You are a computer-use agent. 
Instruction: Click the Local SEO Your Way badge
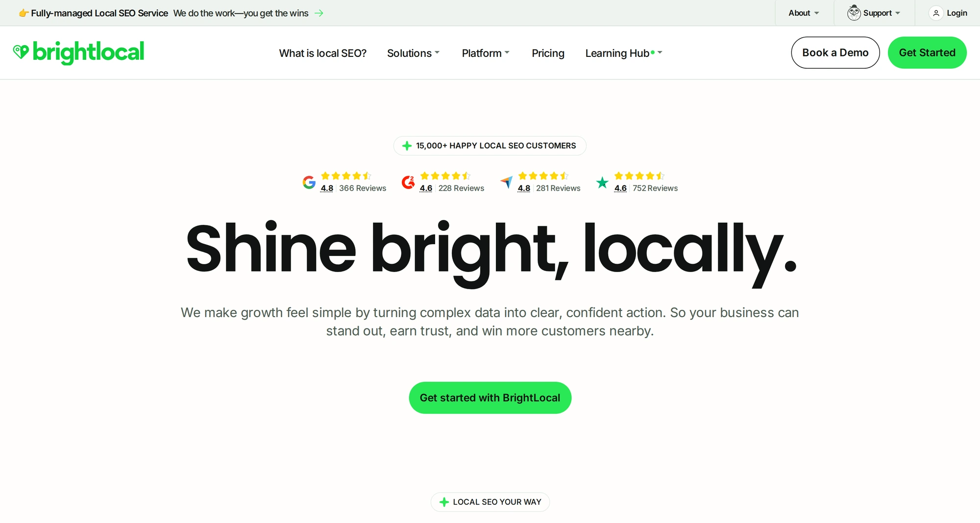click(x=490, y=502)
